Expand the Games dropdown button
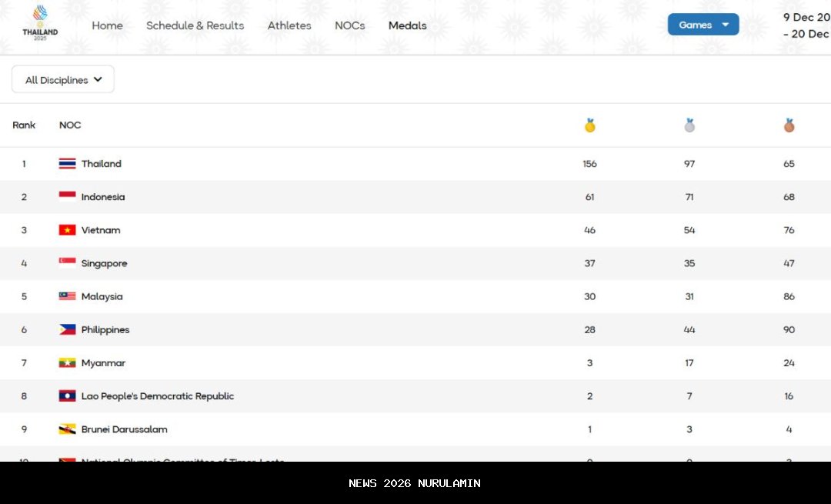 pos(703,25)
